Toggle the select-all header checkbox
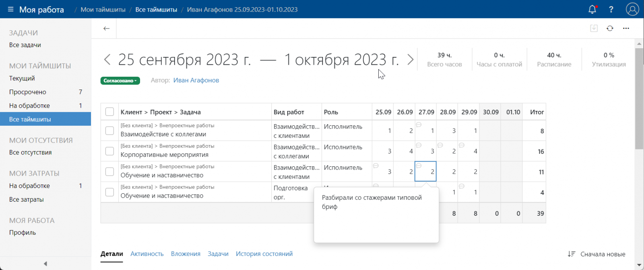The width and height of the screenshot is (644, 270). point(109,112)
